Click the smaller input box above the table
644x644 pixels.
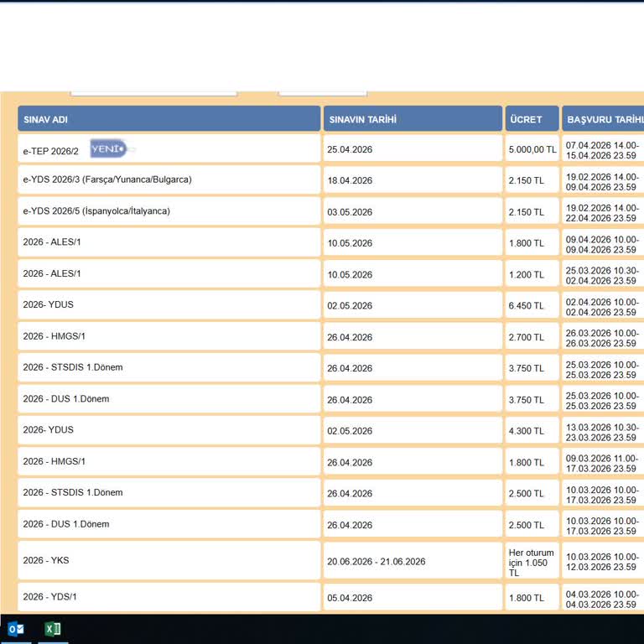click(x=323, y=91)
